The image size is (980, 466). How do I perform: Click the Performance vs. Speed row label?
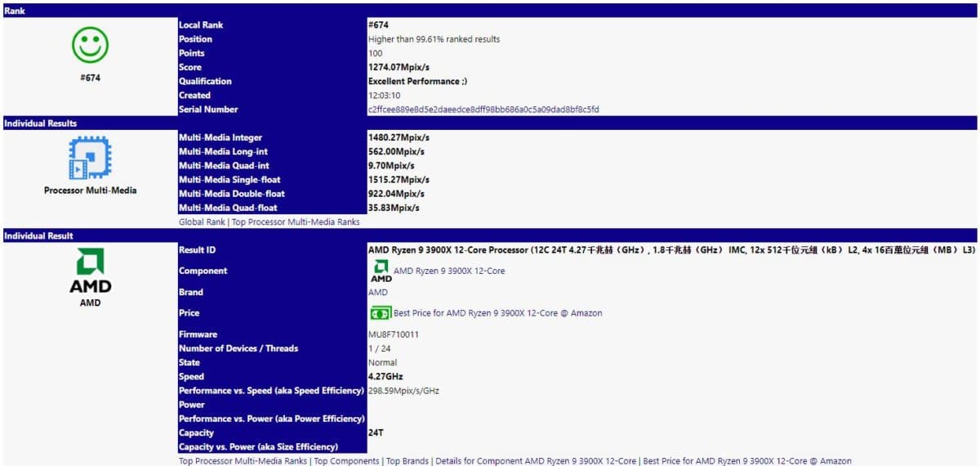click(x=271, y=391)
